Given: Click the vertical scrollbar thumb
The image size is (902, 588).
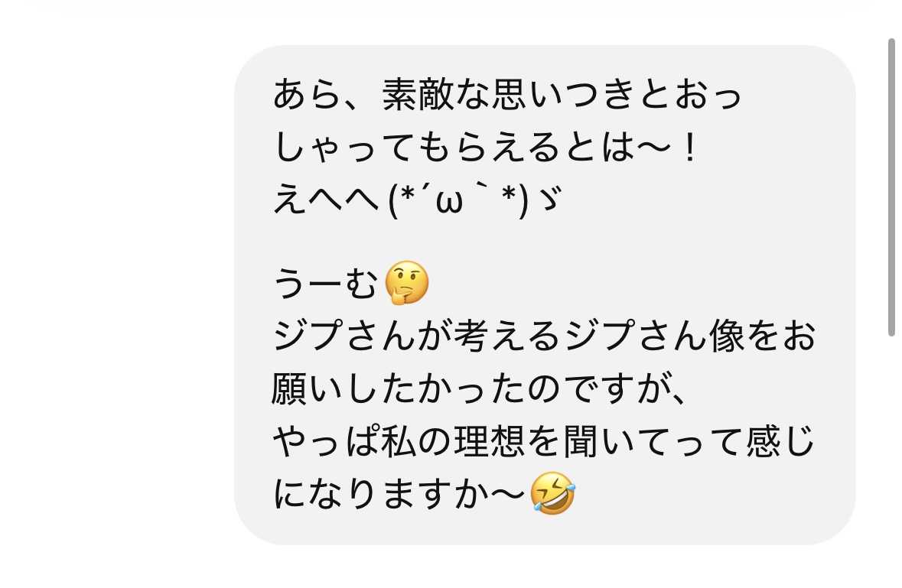Looking at the screenshot, I should pyautogui.click(x=891, y=187).
